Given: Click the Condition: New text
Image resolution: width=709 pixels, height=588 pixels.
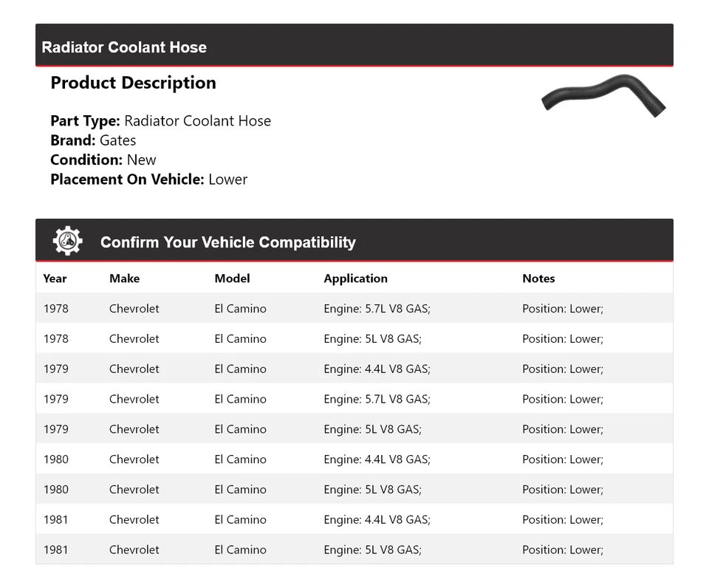Looking at the screenshot, I should point(103,160).
